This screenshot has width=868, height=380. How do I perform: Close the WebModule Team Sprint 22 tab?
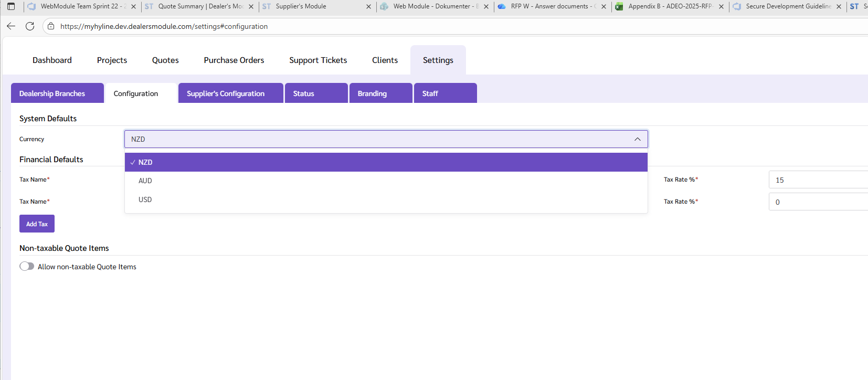pos(133,7)
